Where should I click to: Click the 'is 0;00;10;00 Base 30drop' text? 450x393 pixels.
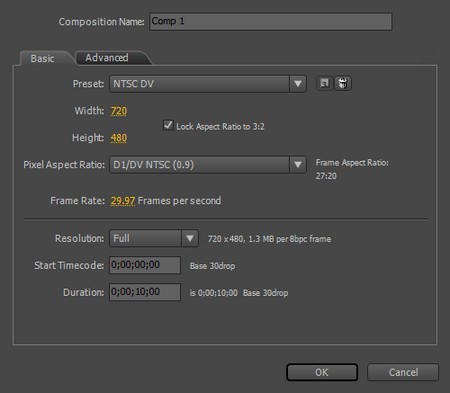tap(239, 293)
